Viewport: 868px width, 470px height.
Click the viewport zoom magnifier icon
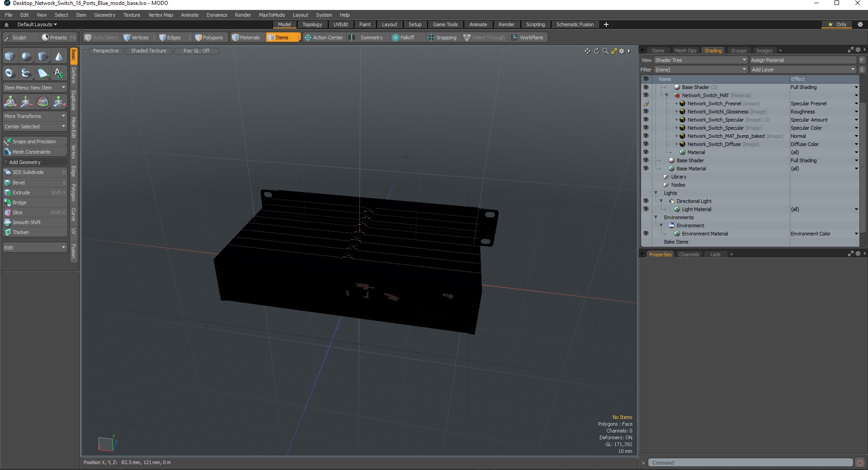click(605, 51)
